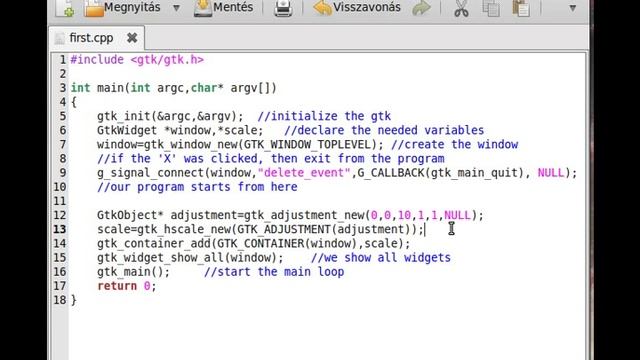Click gtk_widget_show_all(window); code
The width and height of the screenshot is (640, 360).
190,258
